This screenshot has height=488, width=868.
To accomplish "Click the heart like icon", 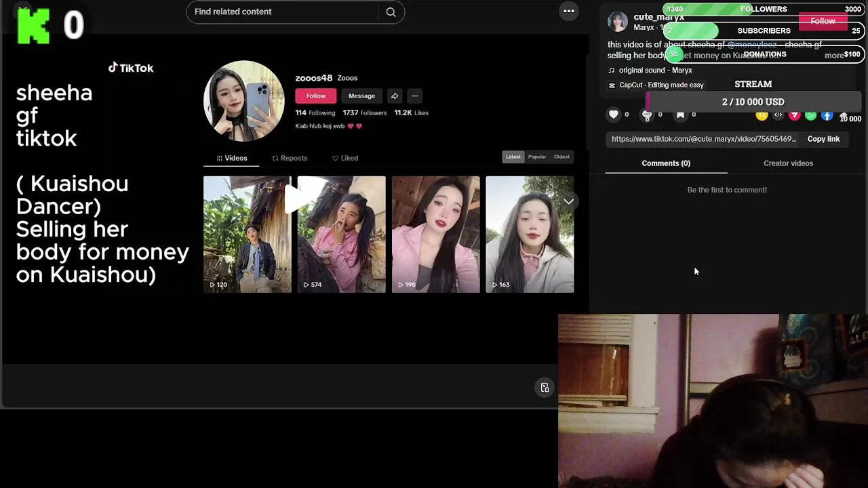I will click(x=614, y=115).
